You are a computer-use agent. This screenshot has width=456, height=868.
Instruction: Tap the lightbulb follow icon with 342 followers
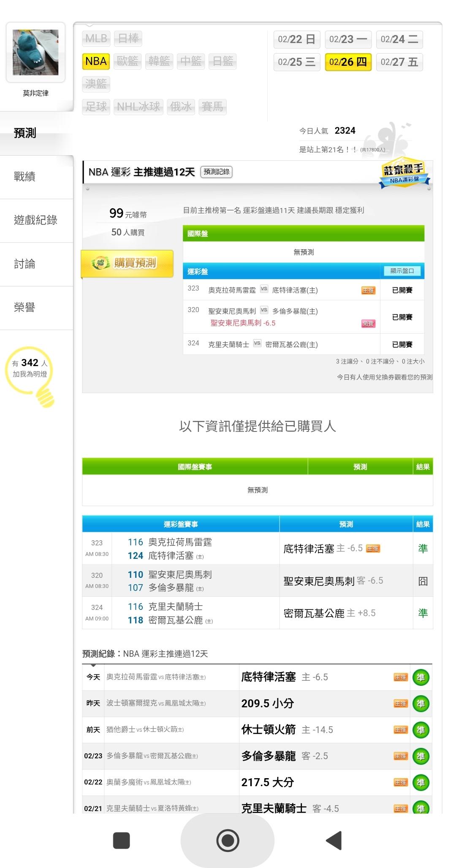30,375
